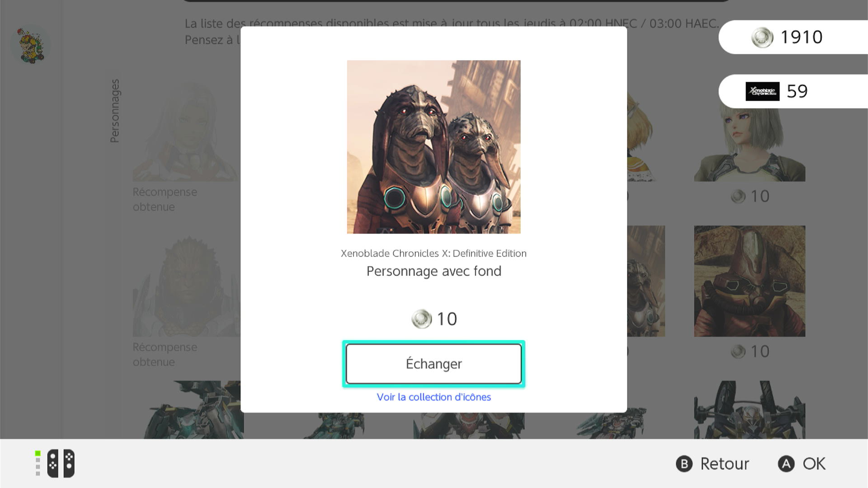
Task: Click the 59 Xenoblade points counter
Action: coord(797,91)
